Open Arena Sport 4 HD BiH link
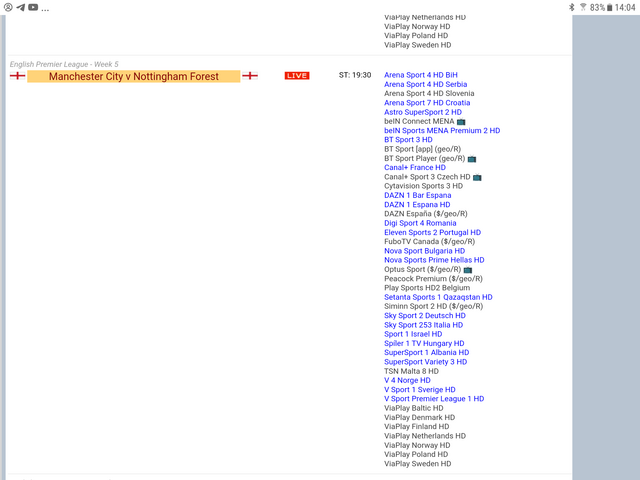 point(420,75)
